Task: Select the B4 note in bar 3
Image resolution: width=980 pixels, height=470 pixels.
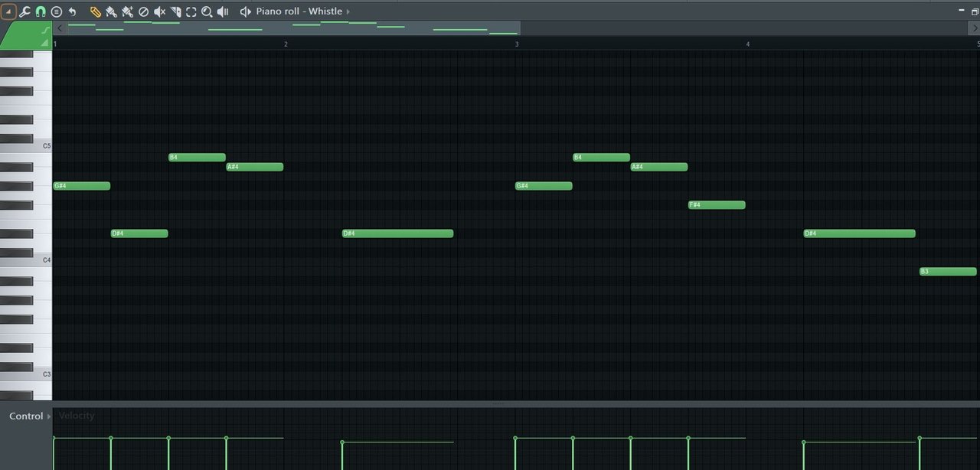Action: coord(602,158)
